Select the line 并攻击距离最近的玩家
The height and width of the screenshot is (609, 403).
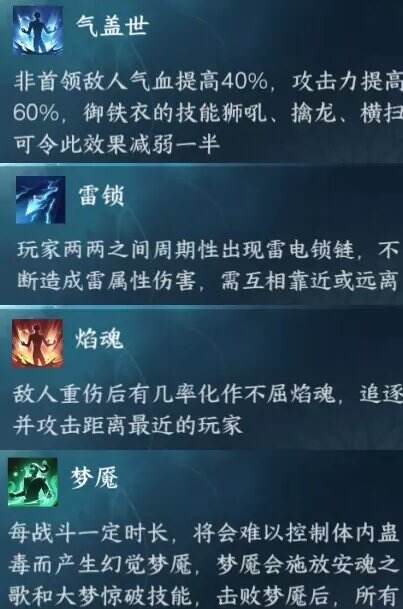click(x=128, y=425)
